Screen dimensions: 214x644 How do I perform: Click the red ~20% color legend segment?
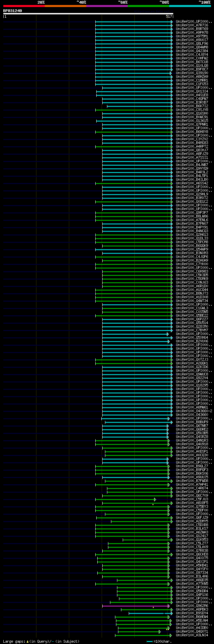click(24, 6)
